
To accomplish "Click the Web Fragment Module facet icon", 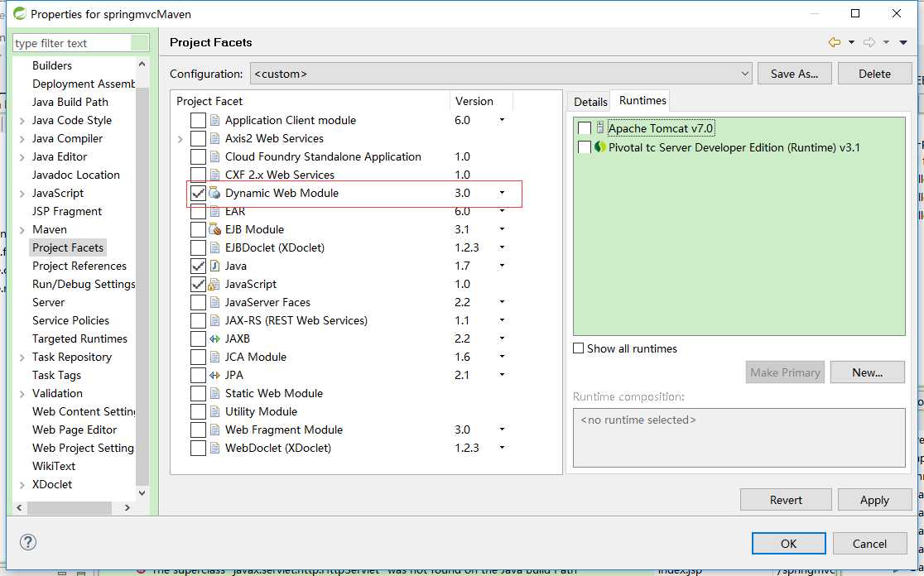I will click(214, 430).
